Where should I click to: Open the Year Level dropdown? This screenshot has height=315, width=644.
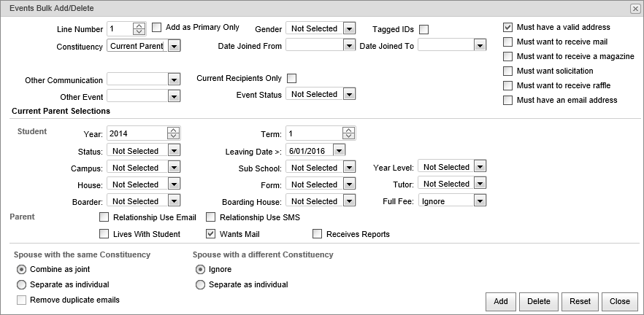[x=480, y=166]
